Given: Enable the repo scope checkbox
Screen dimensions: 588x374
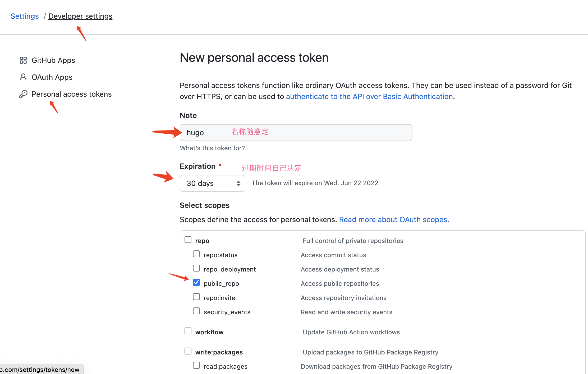Looking at the screenshot, I should [188, 240].
